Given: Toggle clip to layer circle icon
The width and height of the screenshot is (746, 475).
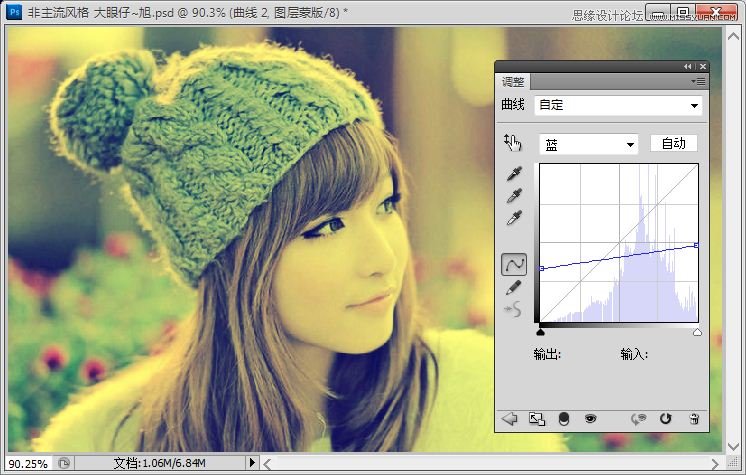Looking at the screenshot, I should (563, 419).
